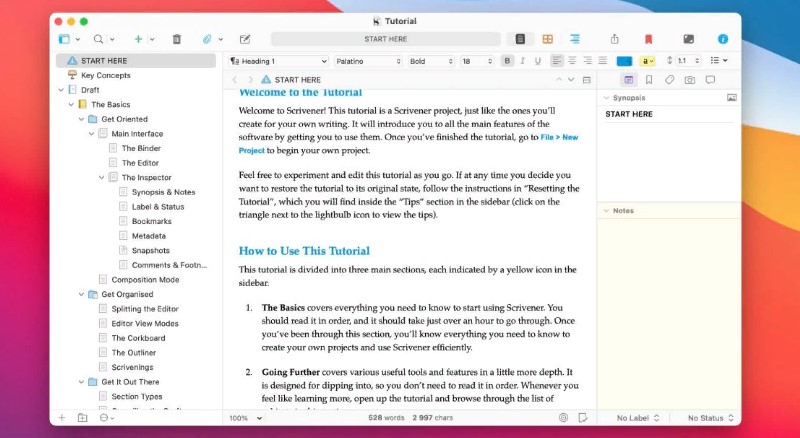
Task: Select Key Concepts in the binder
Action: point(105,75)
